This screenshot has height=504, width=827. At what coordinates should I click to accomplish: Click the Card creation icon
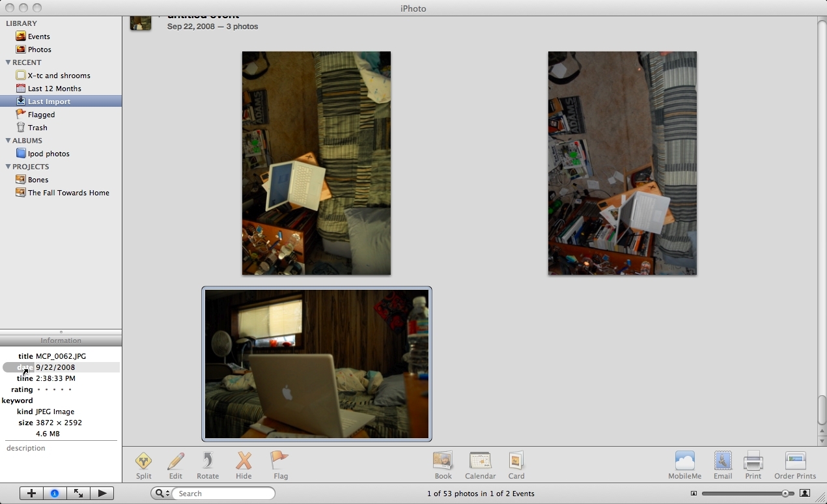[x=516, y=462]
